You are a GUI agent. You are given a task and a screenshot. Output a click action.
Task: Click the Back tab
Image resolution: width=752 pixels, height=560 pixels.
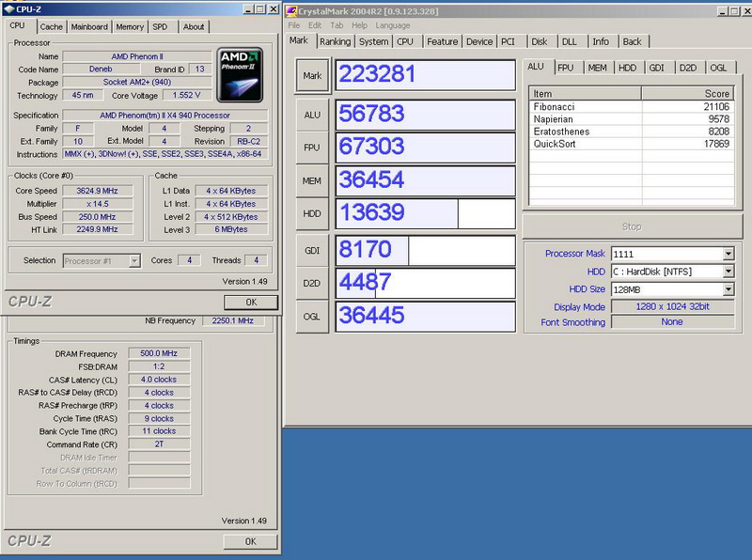(x=632, y=41)
